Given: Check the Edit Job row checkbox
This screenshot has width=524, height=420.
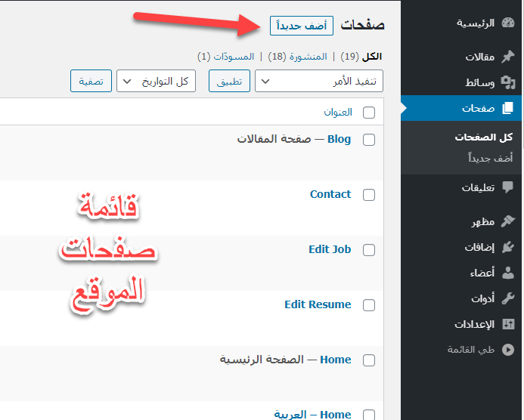Looking at the screenshot, I should coord(369,250).
